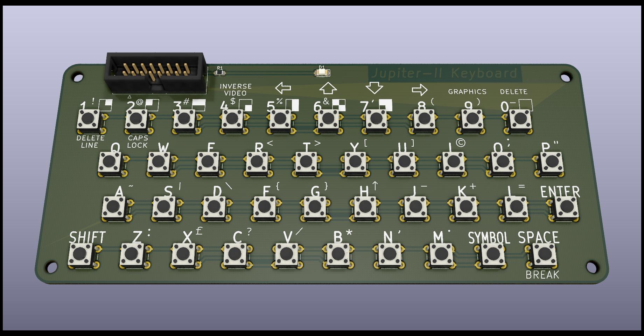The image size is (644, 336).
Task: Click the 'INVERSE VIDEO' silkscreen label
Action: [236, 90]
